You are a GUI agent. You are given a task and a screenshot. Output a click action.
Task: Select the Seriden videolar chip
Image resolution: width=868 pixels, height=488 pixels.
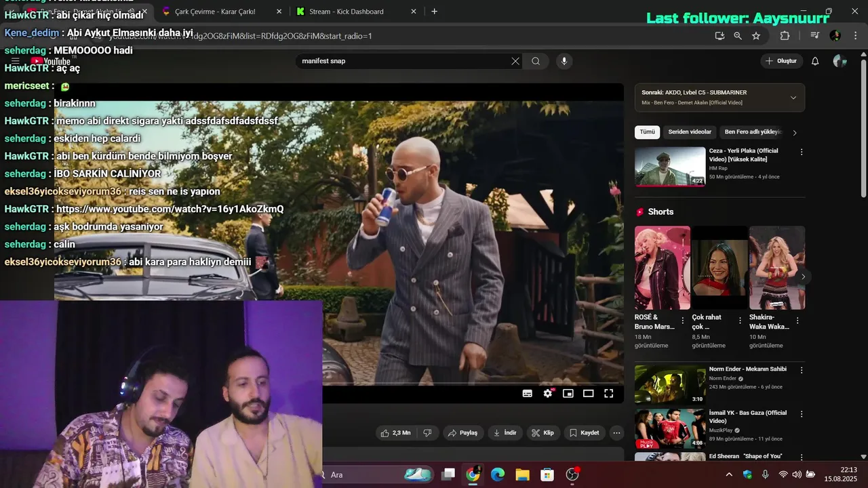tap(690, 132)
